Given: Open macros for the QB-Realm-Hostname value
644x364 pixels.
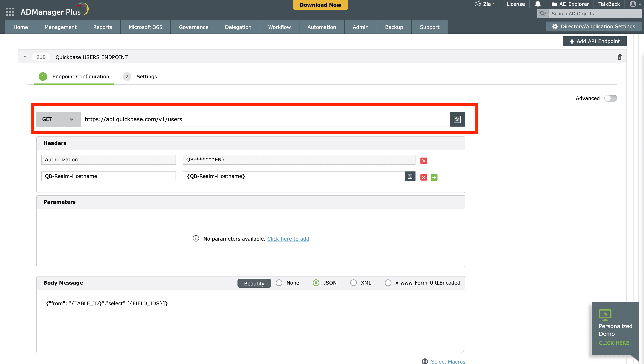Looking at the screenshot, I should (410, 176).
